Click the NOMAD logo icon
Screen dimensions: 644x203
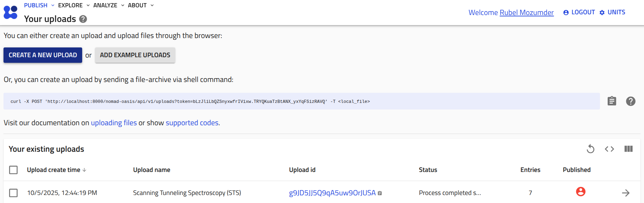tap(10, 12)
